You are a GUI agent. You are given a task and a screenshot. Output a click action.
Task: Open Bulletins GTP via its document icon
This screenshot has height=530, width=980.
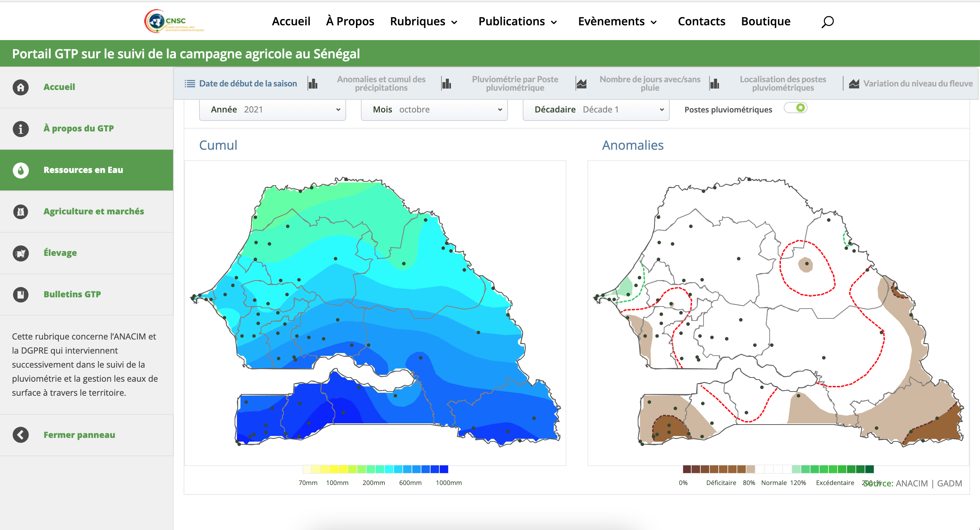[x=20, y=294]
